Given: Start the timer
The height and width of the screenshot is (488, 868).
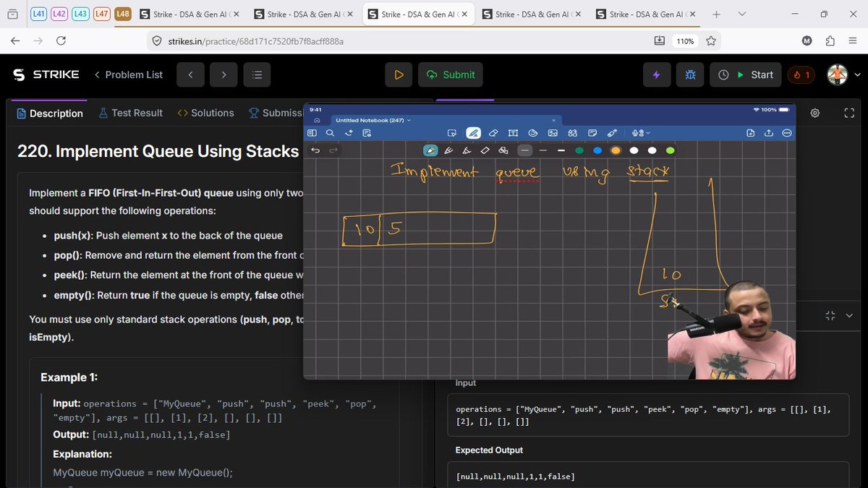Looking at the screenshot, I should tap(746, 74).
